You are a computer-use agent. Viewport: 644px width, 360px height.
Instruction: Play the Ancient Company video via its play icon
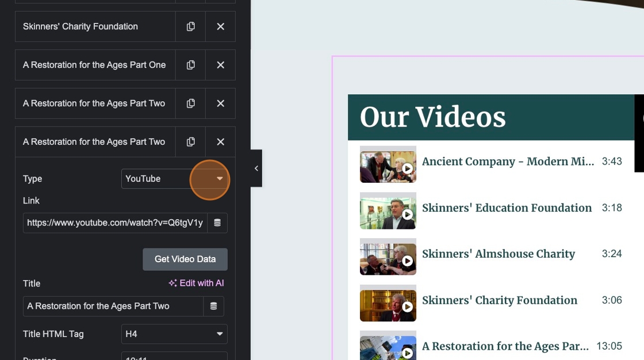(x=407, y=168)
